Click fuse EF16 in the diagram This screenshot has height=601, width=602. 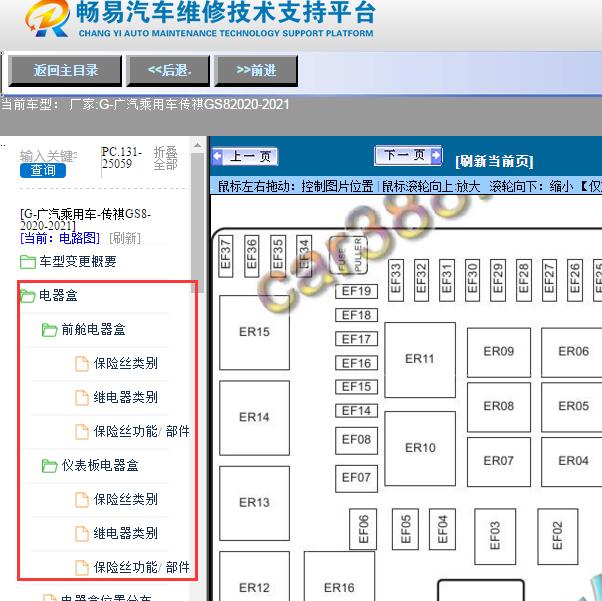tap(356, 363)
